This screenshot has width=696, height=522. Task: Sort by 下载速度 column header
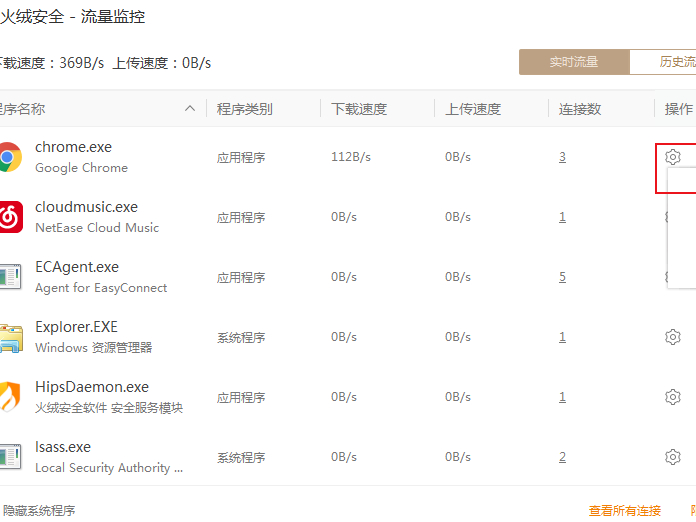point(359,109)
